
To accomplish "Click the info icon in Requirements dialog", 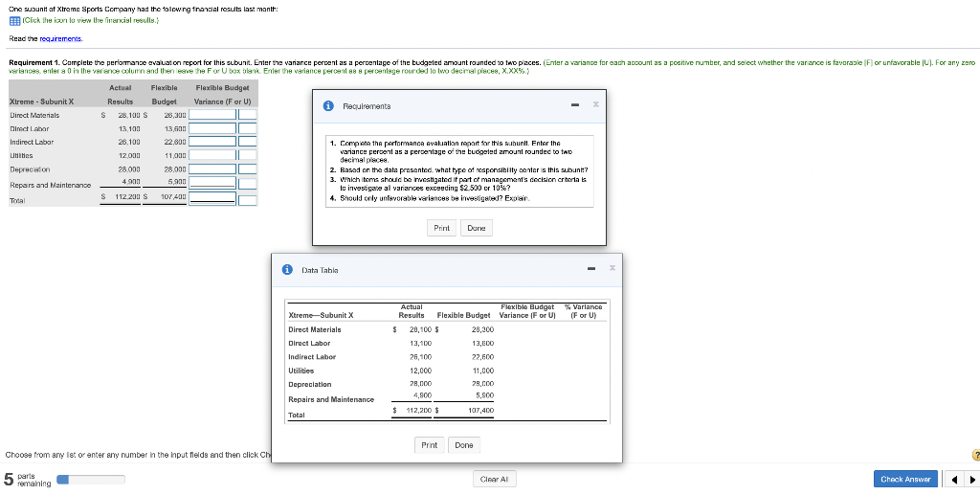I will [329, 106].
